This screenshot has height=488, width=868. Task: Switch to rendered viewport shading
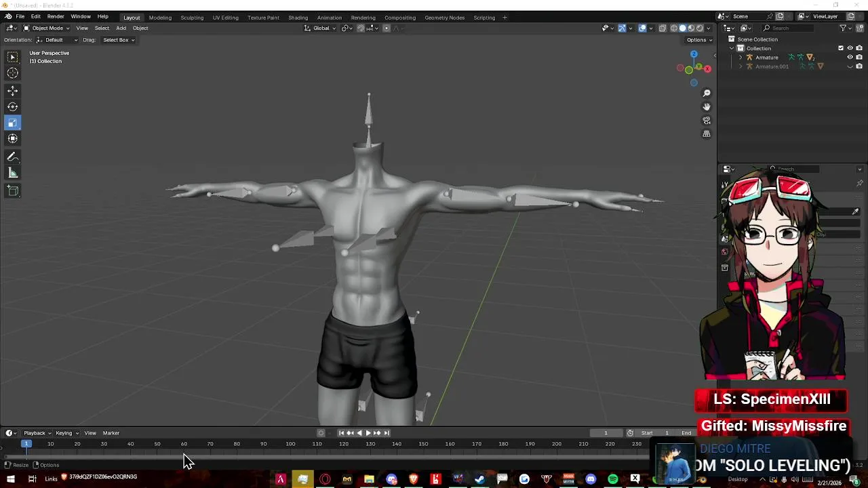click(701, 28)
